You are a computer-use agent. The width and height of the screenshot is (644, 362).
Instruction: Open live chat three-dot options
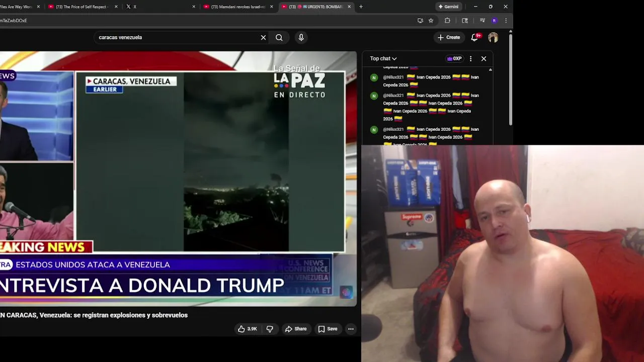tap(470, 58)
